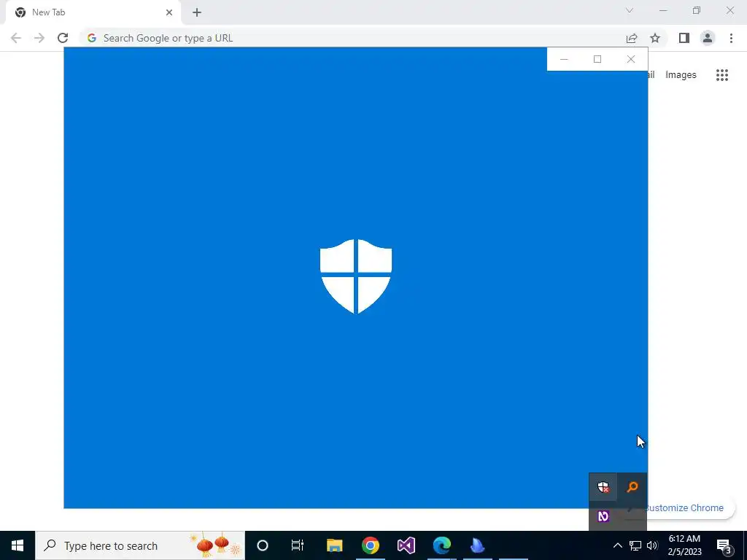The height and width of the screenshot is (560, 747).
Task: Go back in Chrome
Action: (16, 38)
